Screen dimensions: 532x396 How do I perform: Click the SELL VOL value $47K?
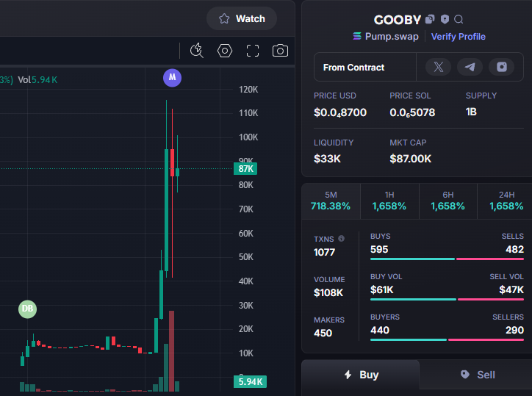pyautogui.click(x=511, y=289)
